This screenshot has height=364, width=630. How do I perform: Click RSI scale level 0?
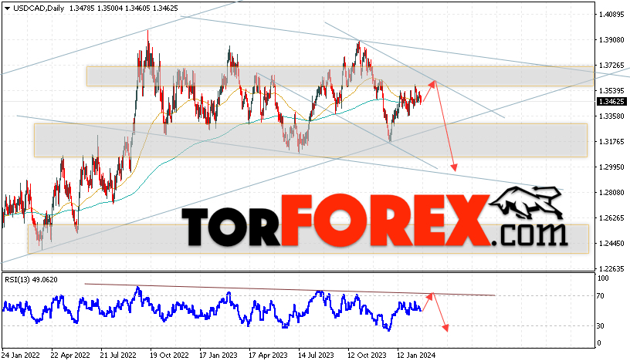599,343
